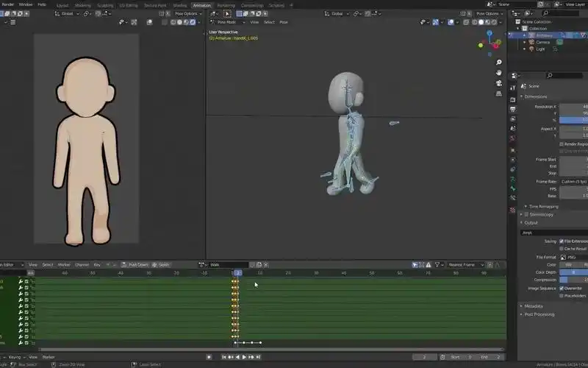
Task: Click the play animation button
Action: 244,357
